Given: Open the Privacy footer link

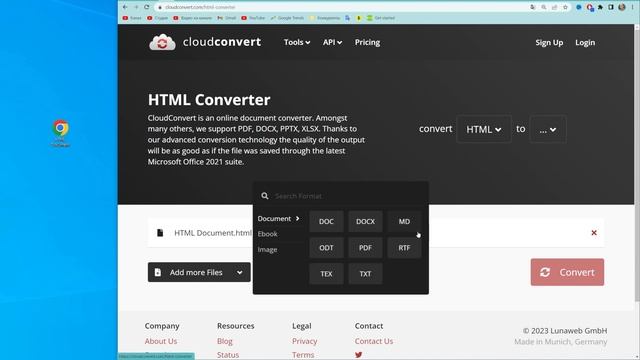Looking at the screenshot, I should [x=304, y=341].
